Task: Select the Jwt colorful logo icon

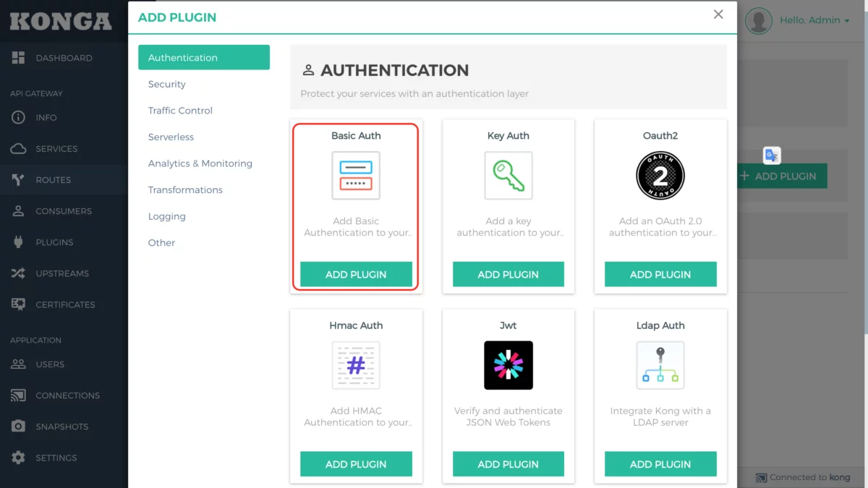Action: (508, 365)
